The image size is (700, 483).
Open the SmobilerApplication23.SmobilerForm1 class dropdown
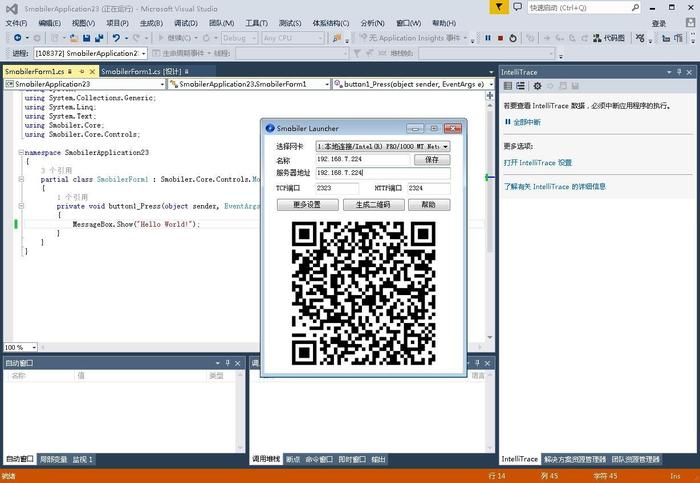coord(249,84)
